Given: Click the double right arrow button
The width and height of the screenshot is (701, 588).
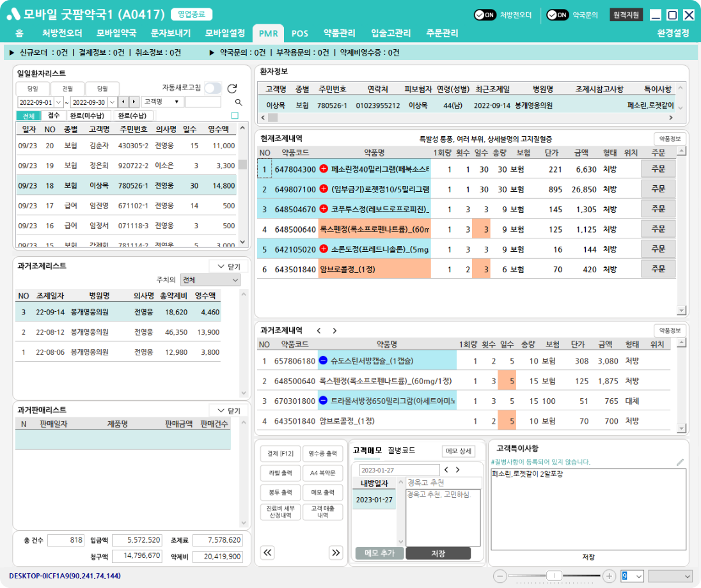Looking at the screenshot, I should coord(335,552).
